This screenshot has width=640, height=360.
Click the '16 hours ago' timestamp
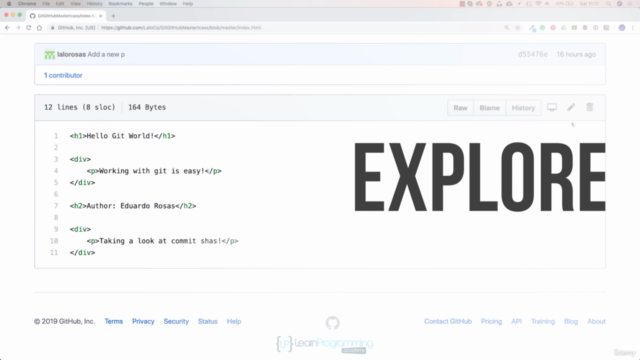(x=576, y=54)
